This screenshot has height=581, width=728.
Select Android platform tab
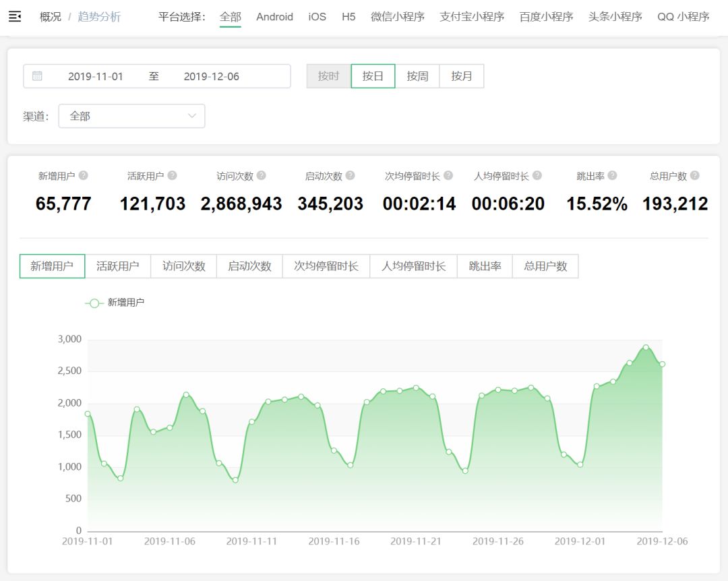point(275,17)
